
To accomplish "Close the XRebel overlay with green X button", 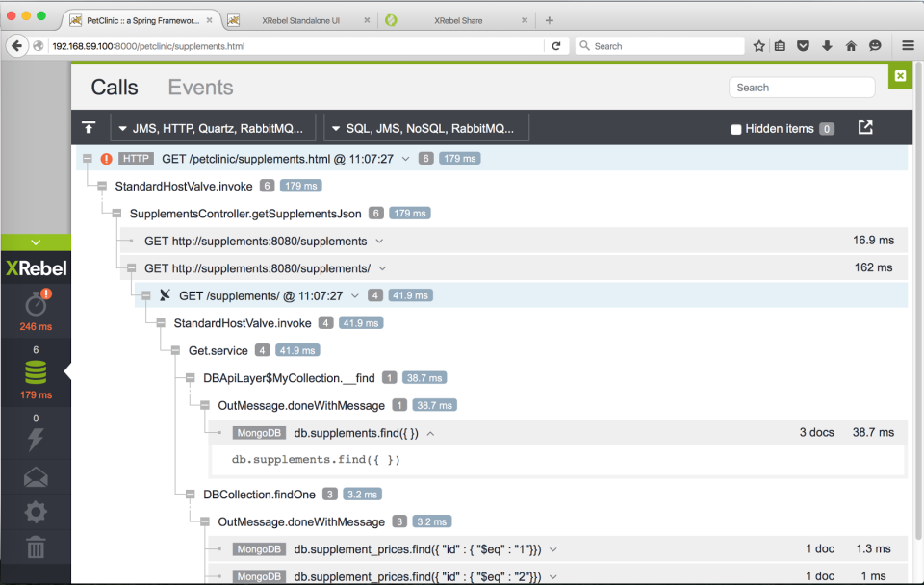I will tap(899, 75).
